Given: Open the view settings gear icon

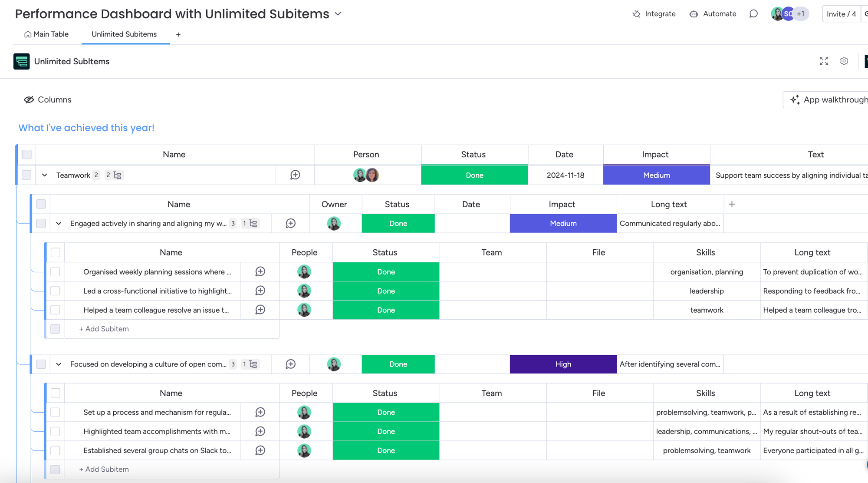Looking at the screenshot, I should [x=844, y=61].
